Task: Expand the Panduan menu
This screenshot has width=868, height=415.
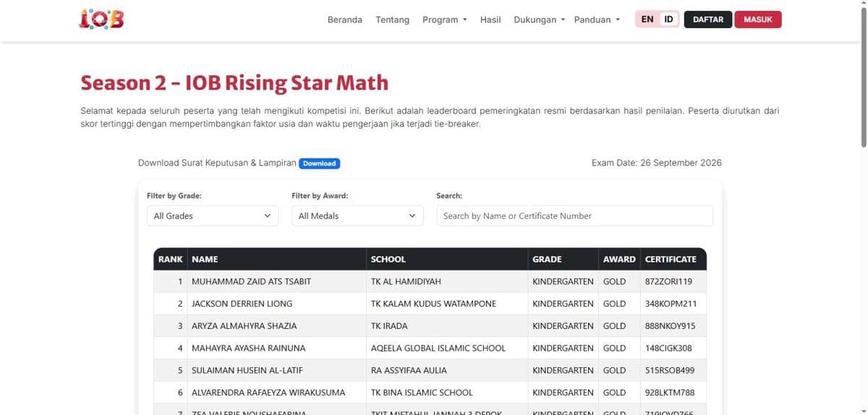Action: (597, 20)
